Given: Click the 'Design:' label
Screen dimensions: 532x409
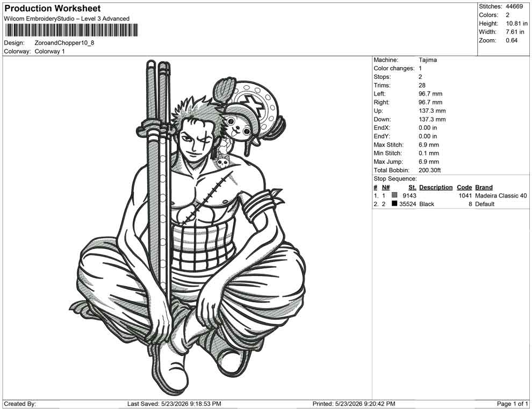Looking at the screenshot, I should (15, 43).
